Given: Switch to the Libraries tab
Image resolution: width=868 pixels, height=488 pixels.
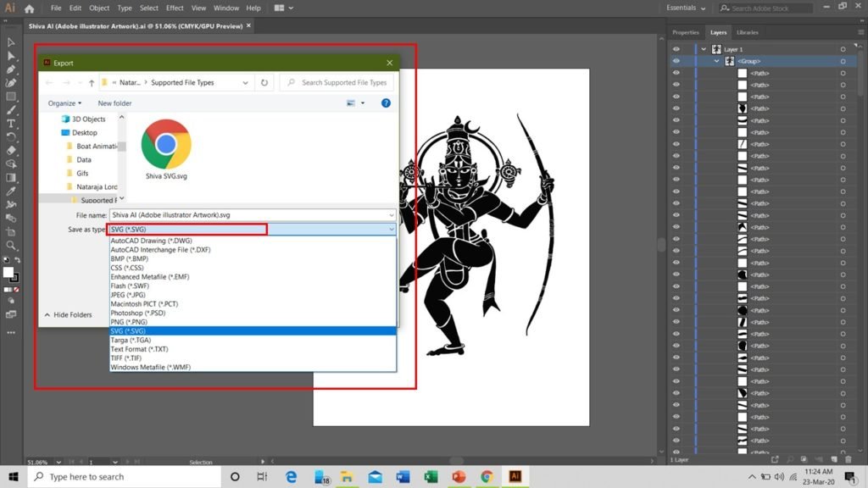Looking at the screenshot, I should [748, 32].
